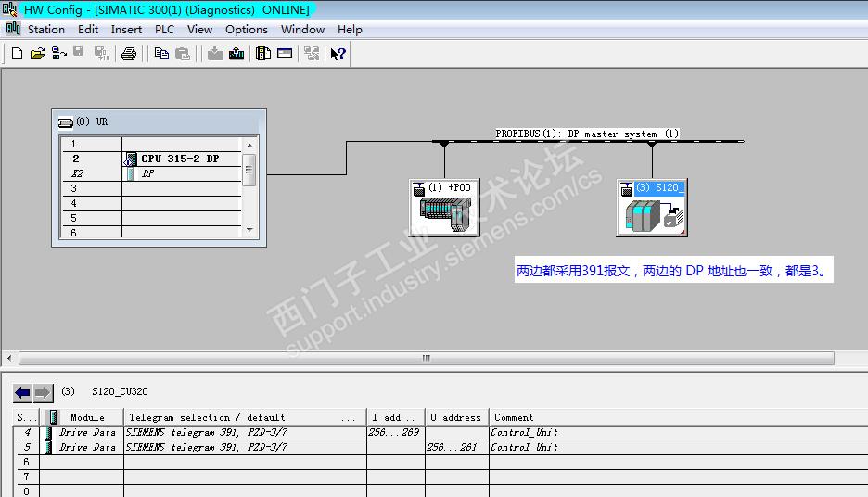Click the rack list scrollbar thumb
Image resolution: width=868 pixels, height=497 pixels.
[249, 171]
